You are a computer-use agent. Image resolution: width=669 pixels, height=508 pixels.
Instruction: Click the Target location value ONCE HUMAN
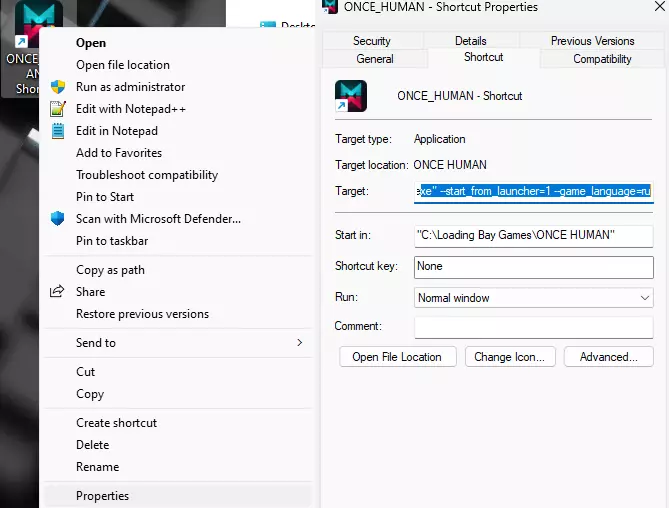(450, 165)
